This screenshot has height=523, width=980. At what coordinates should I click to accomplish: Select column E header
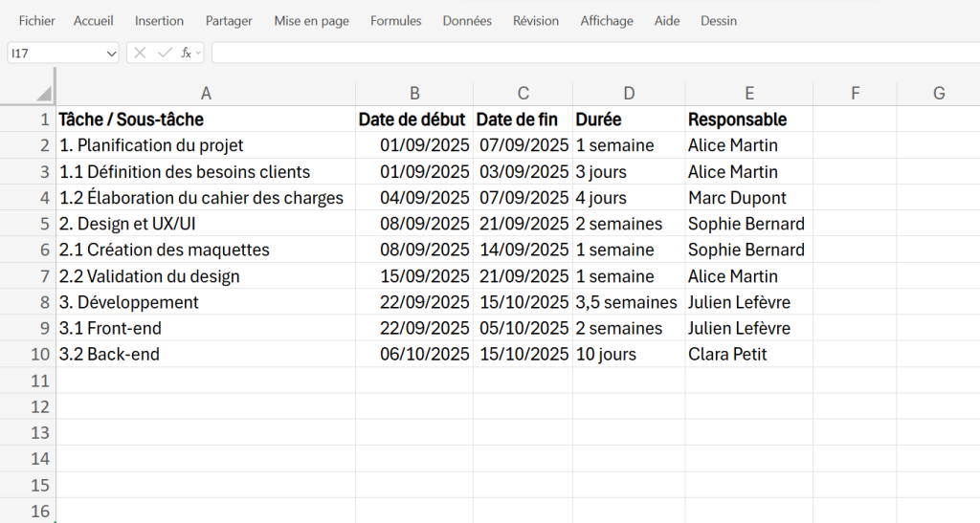point(749,93)
